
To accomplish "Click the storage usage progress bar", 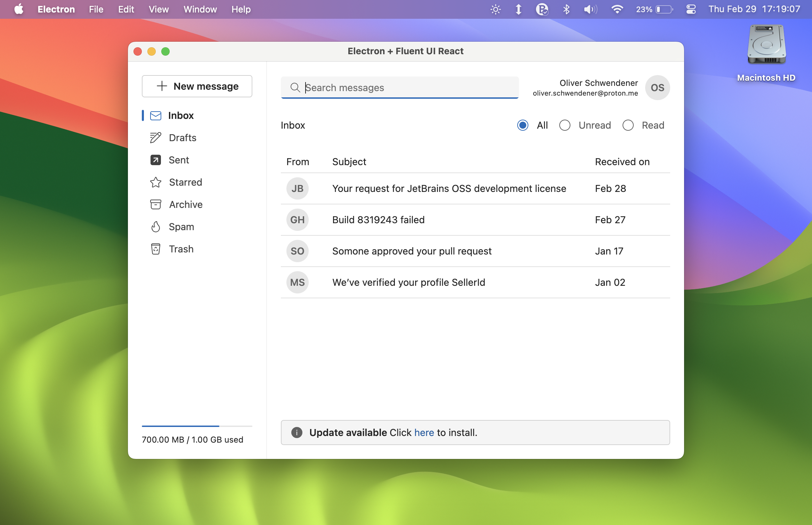I will (x=197, y=426).
